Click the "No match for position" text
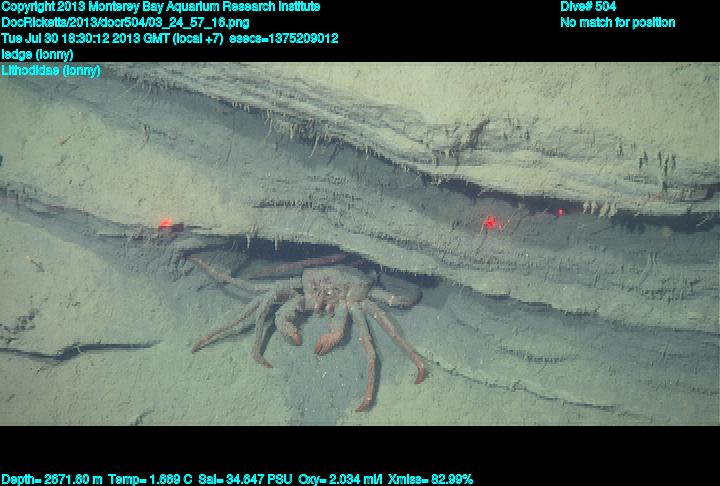 pyautogui.click(x=618, y=23)
